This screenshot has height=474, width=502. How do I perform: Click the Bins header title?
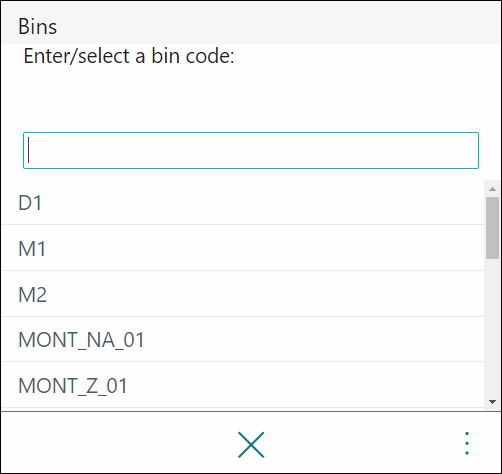point(37,26)
